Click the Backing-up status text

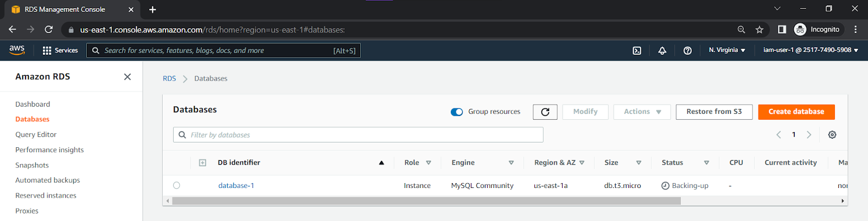click(690, 185)
